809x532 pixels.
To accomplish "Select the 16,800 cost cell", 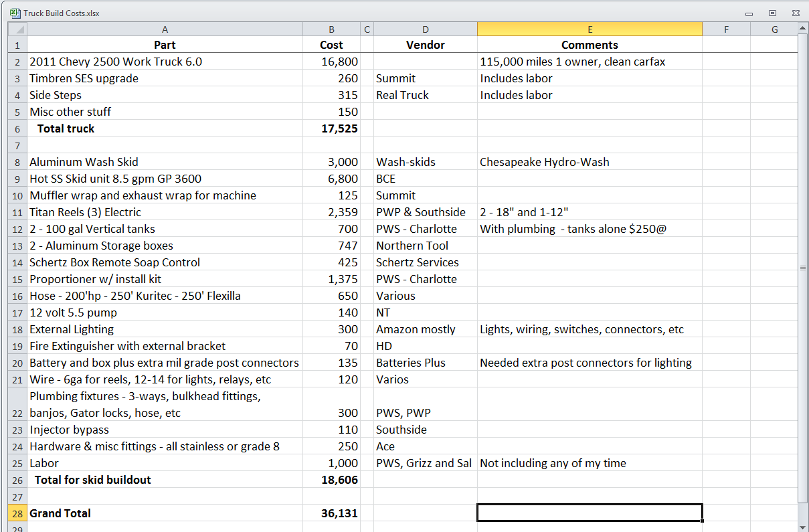I will [x=331, y=62].
